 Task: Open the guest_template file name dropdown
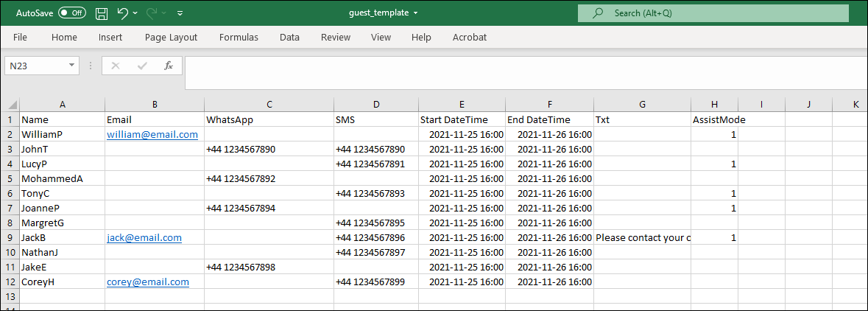[416, 13]
